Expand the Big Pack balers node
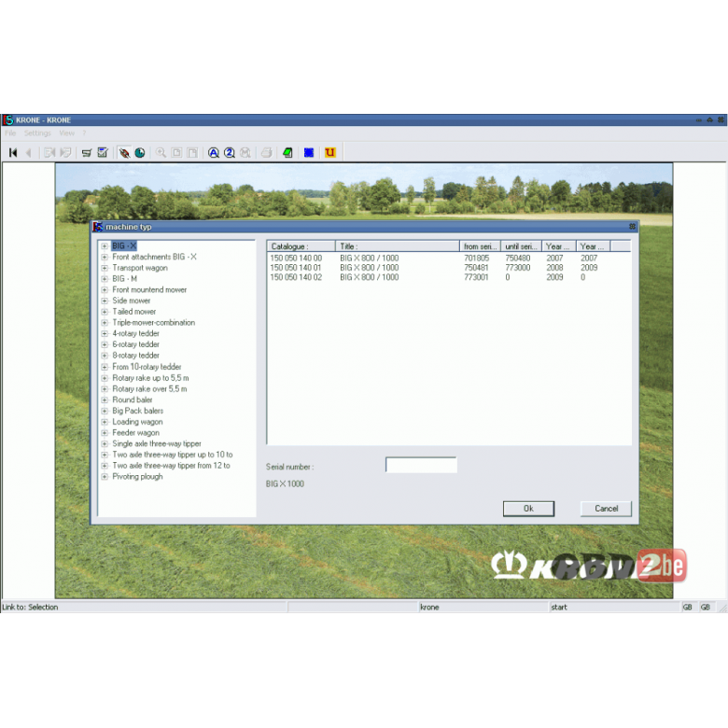The height and width of the screenshot is (728, 728). click(105, 411)
